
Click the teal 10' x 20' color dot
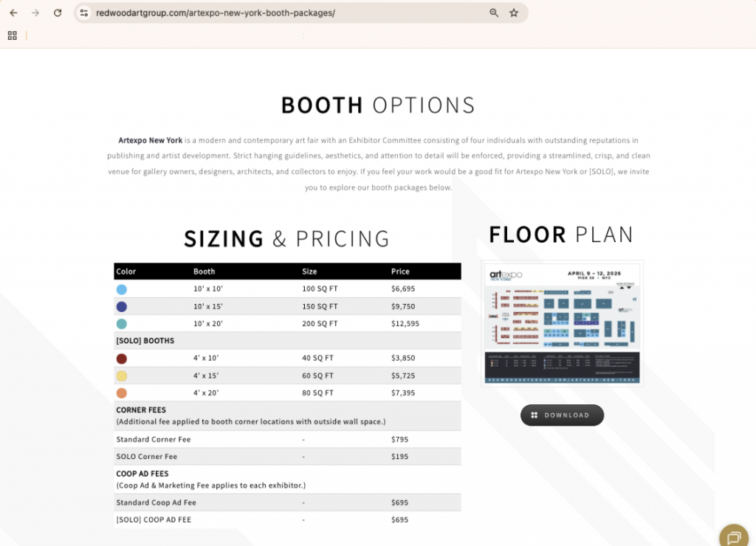[x=122, y=324]
